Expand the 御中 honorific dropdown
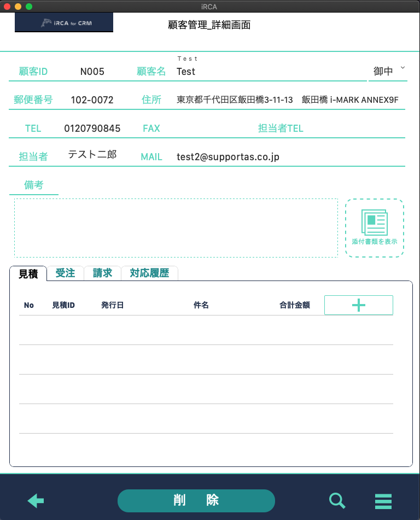This screenshot has height=520, width=420. tap(387, 72)
